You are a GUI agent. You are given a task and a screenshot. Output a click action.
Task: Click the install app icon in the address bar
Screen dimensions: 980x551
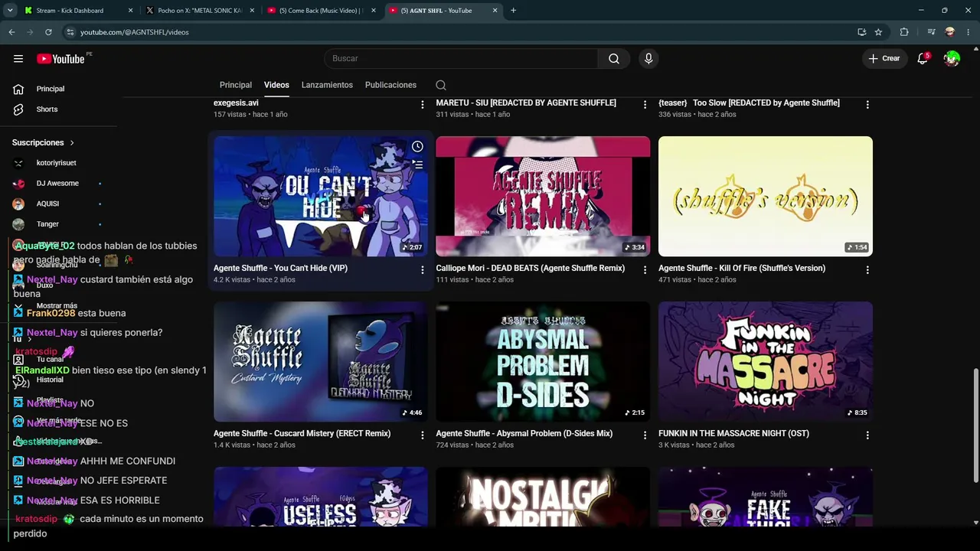coord(862,32)
